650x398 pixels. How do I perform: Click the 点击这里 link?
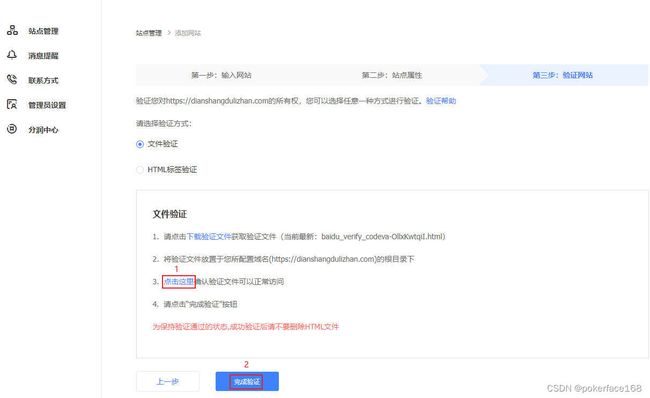(x=179, y=282)
